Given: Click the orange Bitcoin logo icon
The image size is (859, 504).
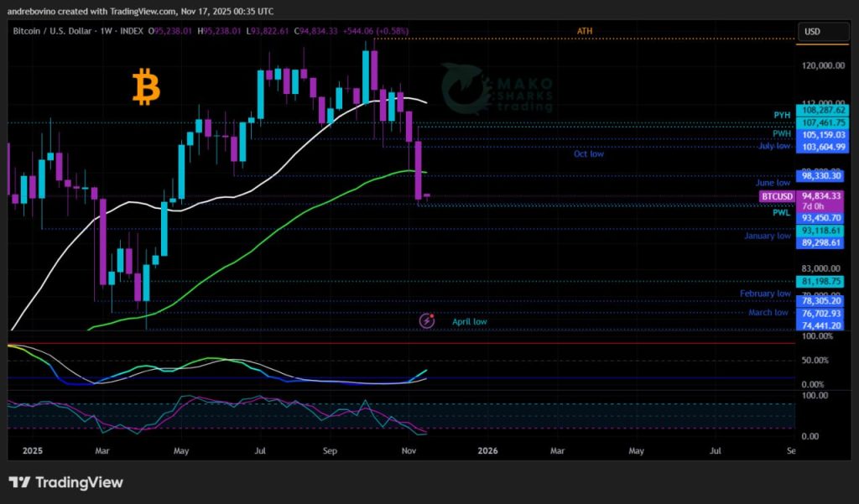Looking at the screenshot, I should [146, 88].
